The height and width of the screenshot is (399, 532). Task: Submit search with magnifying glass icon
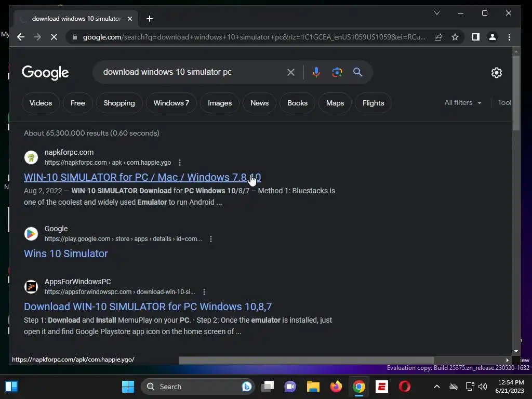357,72
